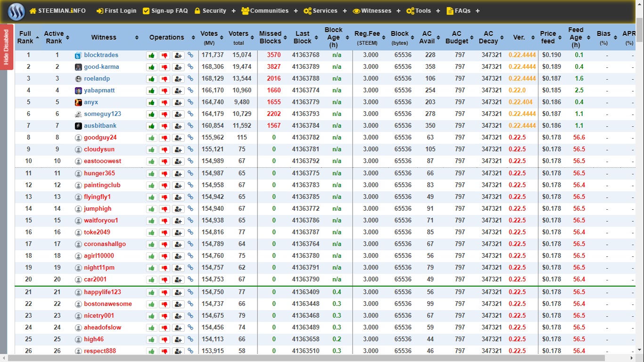Toggle the Hide Disabled side button

click(6, 47)
